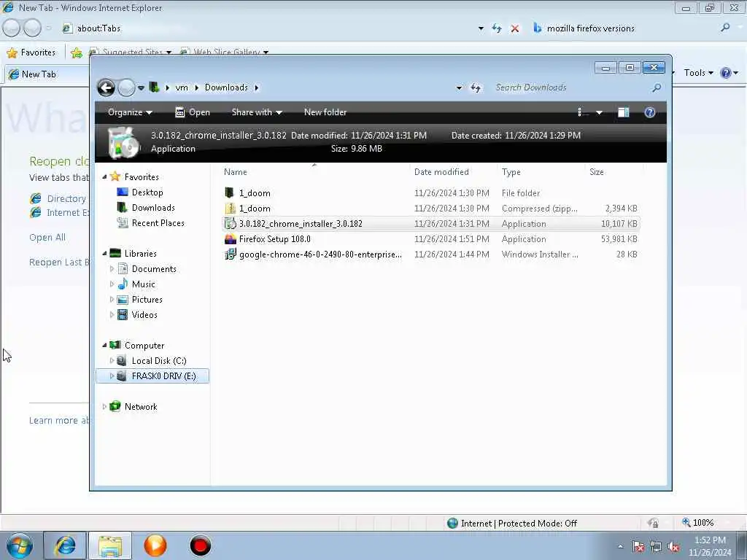
Task: Click the change view icon
Action: pos(583,112)
